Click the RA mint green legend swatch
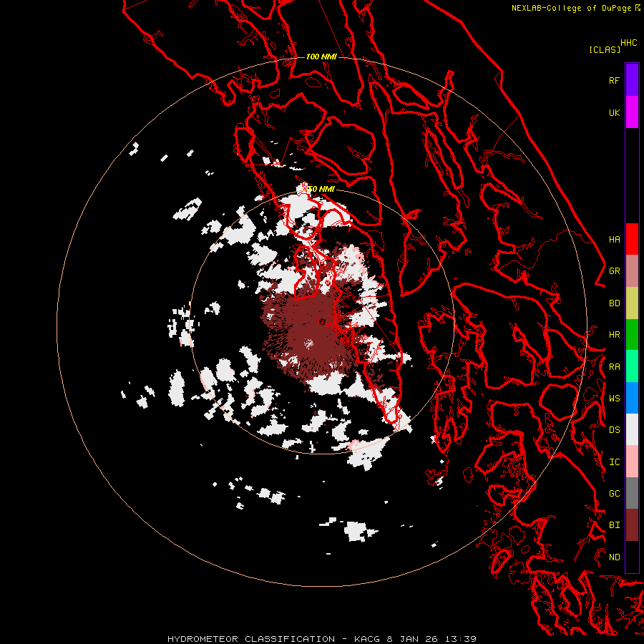Screen dimensions: 644x644 [632, 366]
